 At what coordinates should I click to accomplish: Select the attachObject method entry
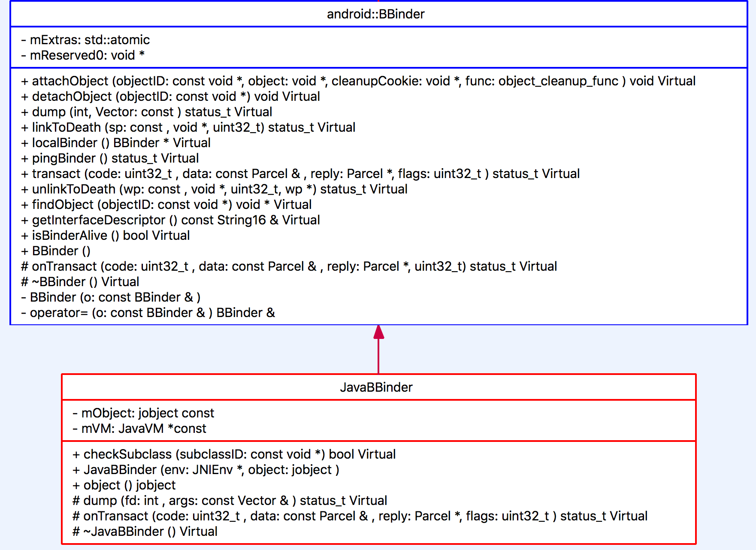click(x=358, y=81)
